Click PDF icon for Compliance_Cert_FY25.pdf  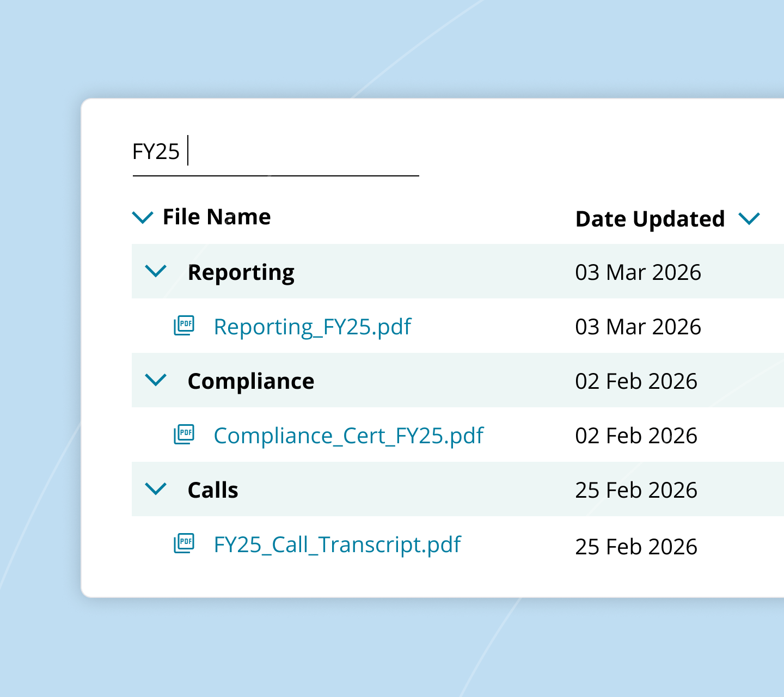point(184,435)
